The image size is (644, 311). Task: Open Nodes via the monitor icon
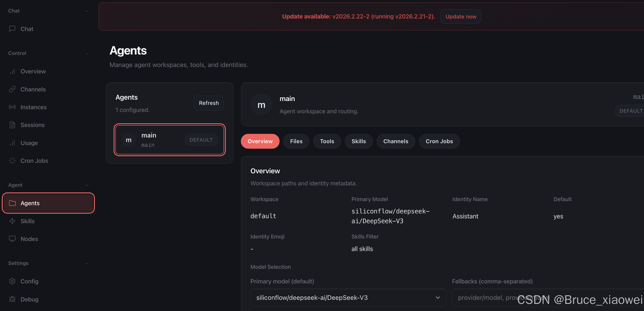(13, 239)
